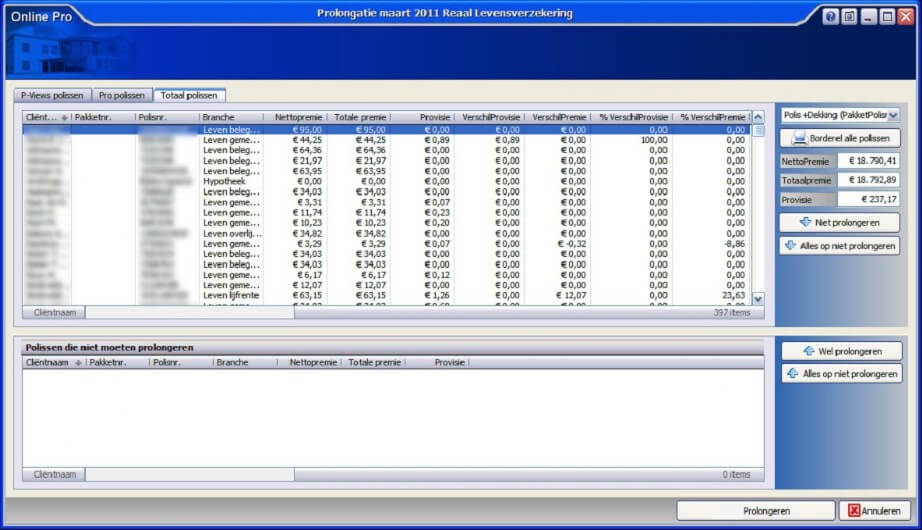Image resolution: width=922 pixels, height=530 pixels.
Task: Sort upper table by VerschilProvisie column
Action: [490, 117]
